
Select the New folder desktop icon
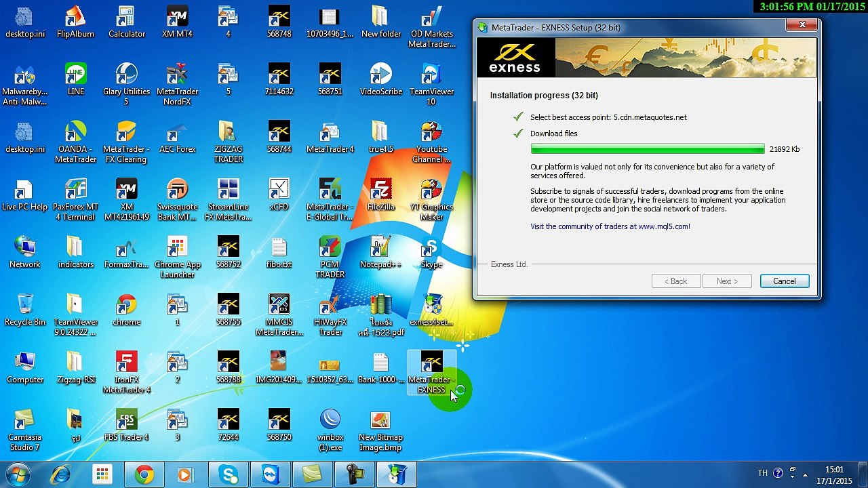click(x=380, y=22)
